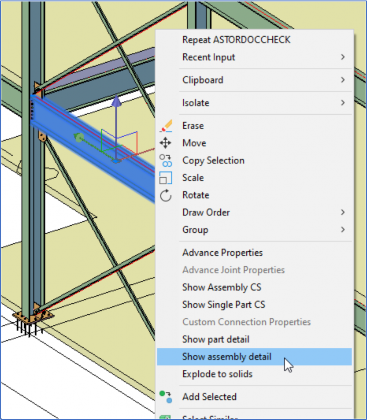Click the Copy Selection icon

(x=165, y=160)
